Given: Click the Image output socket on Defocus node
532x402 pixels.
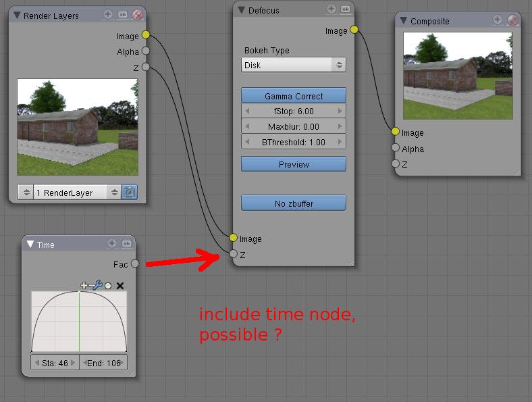Looking at the screenshot, I should (x=354, y=30).
